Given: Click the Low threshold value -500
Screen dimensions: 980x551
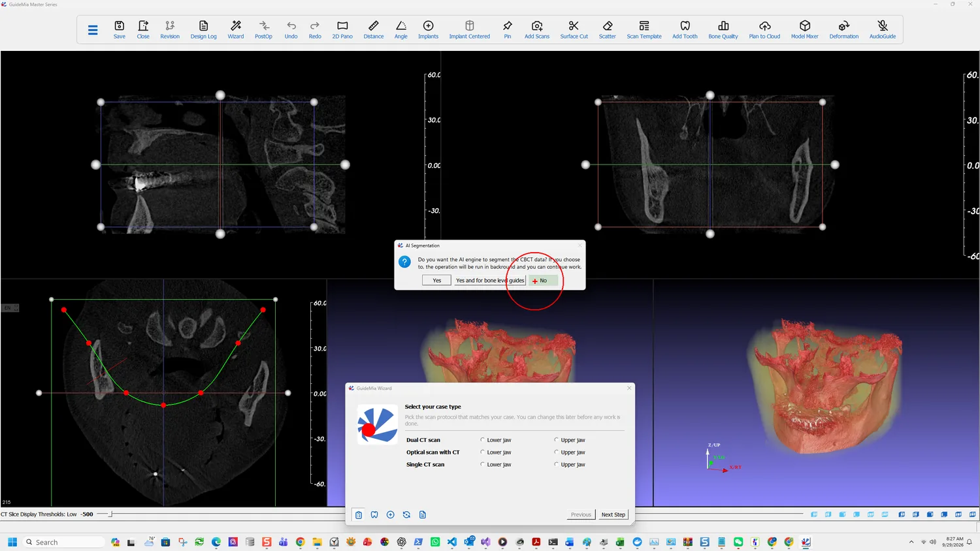Looking at the screenshot, I should [x=87, y=514].
